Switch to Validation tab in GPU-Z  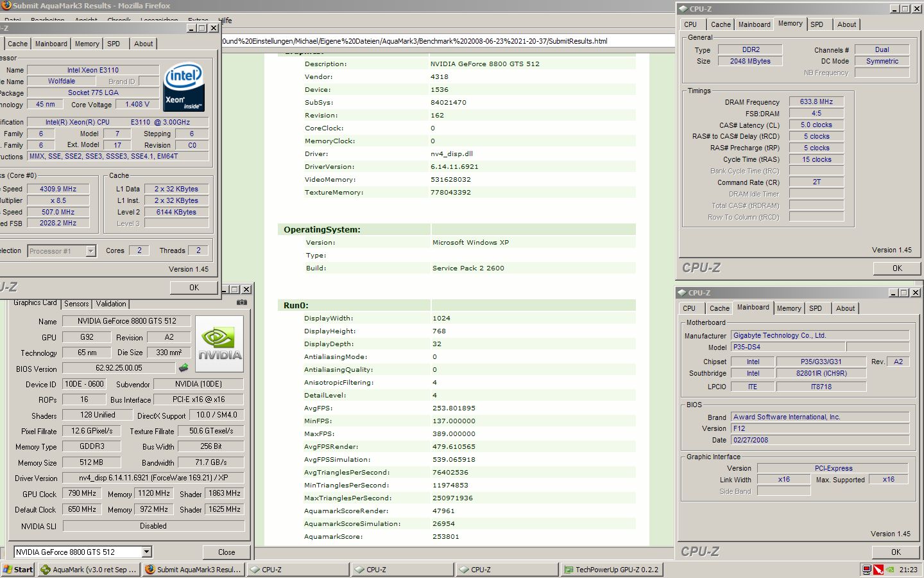(x=111, y=304)
